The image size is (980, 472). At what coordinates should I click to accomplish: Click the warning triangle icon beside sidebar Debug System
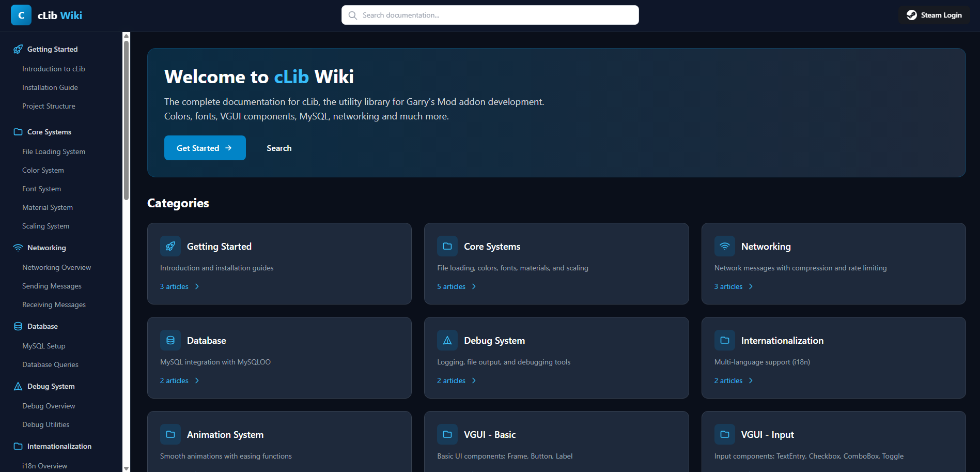click(18, 386)
